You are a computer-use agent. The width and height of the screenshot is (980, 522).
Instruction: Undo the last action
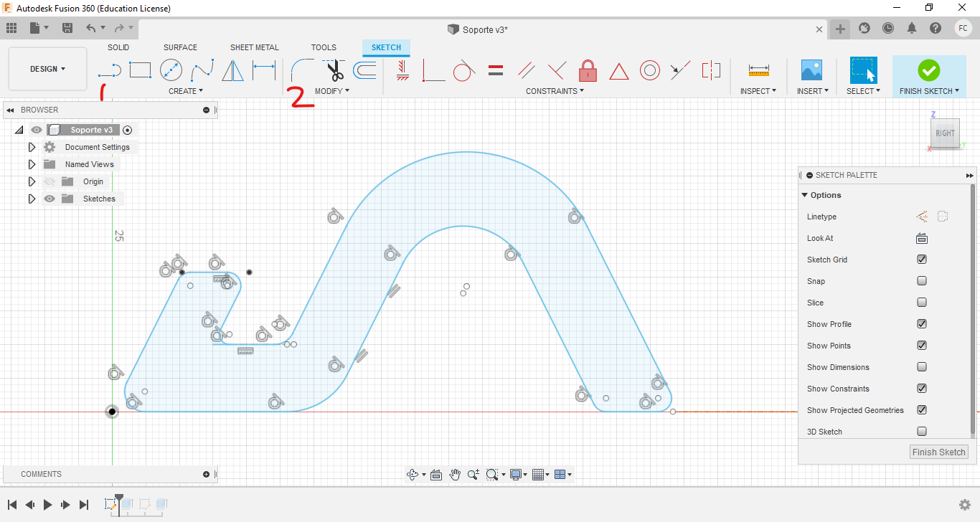[91, 28]
